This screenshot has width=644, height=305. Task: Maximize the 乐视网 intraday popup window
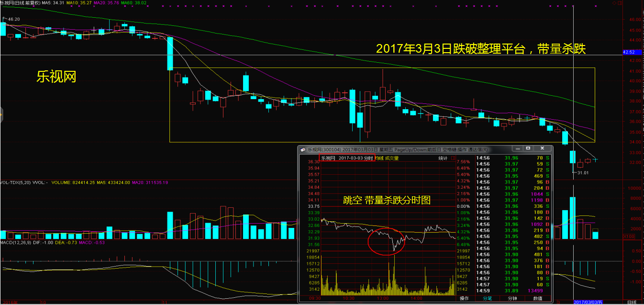[x=528, y=149]
